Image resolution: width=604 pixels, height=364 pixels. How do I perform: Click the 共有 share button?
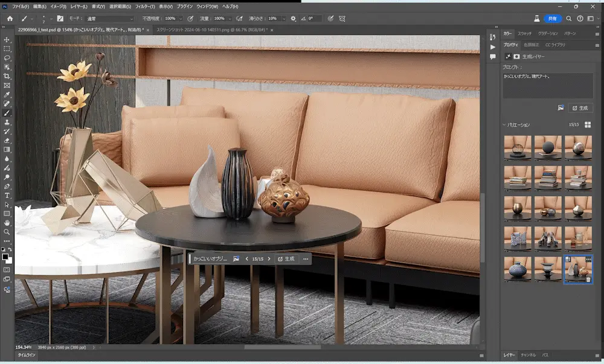tap(553, 19)
